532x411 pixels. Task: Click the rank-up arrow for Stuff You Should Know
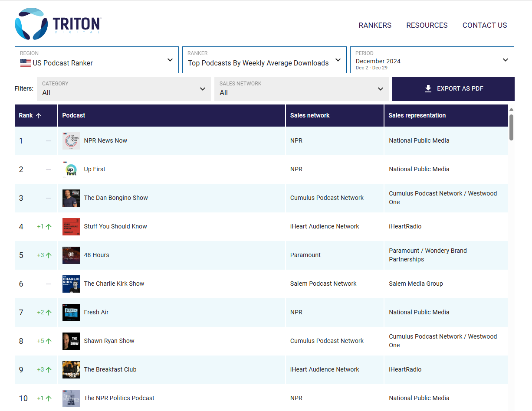(49, 226)
